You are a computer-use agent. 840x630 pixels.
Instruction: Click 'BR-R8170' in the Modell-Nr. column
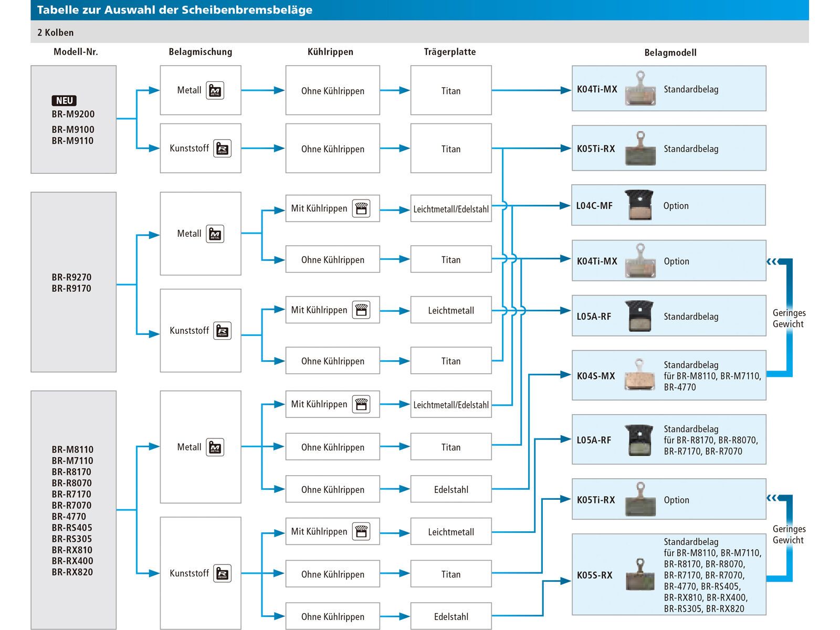coord(71,472)
